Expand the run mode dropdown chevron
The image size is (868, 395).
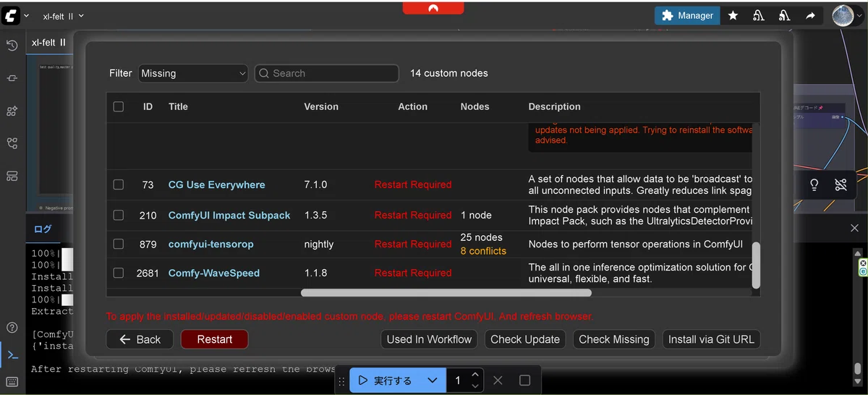click(x=433, y=381)
